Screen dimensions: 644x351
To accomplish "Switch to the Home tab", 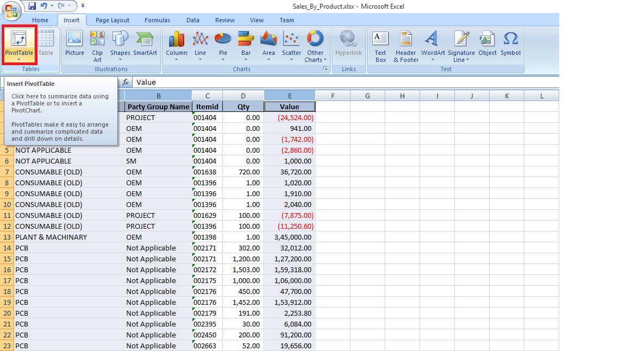I will pos(40,20).
